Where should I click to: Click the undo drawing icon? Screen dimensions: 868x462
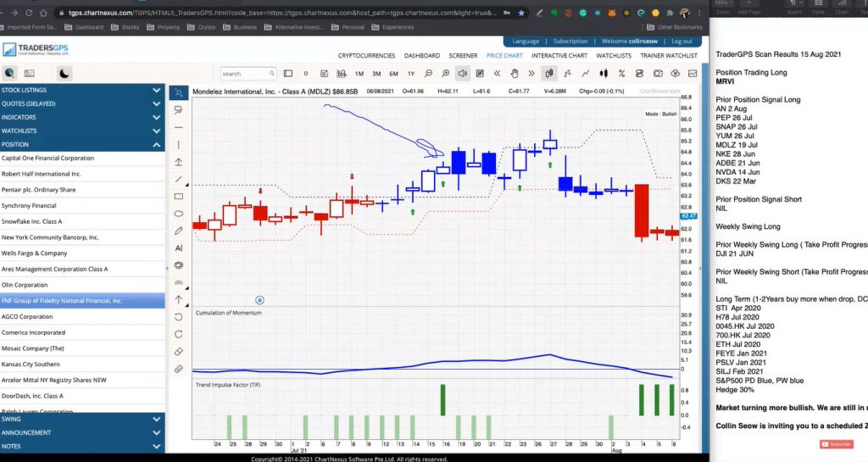click(178, 317)
